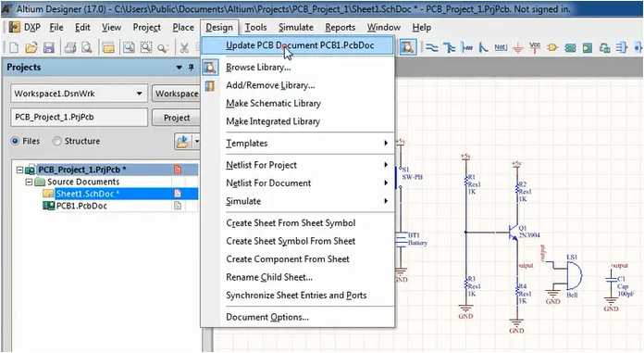Select the Place Sheet Symbol icon
This screenshot has height=353, width=644.
[570, 48]
